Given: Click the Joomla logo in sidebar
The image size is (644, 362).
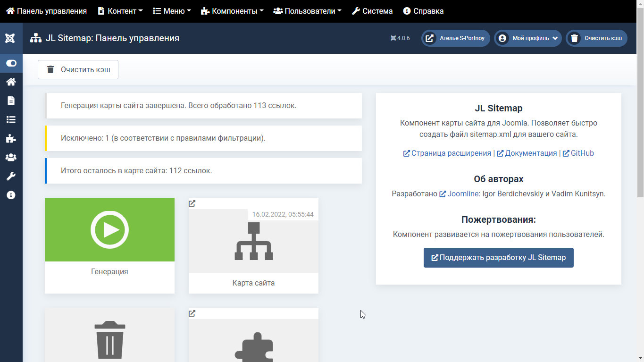Looking at the screenshot, I should pyautogui.click(x=10, y=38).
